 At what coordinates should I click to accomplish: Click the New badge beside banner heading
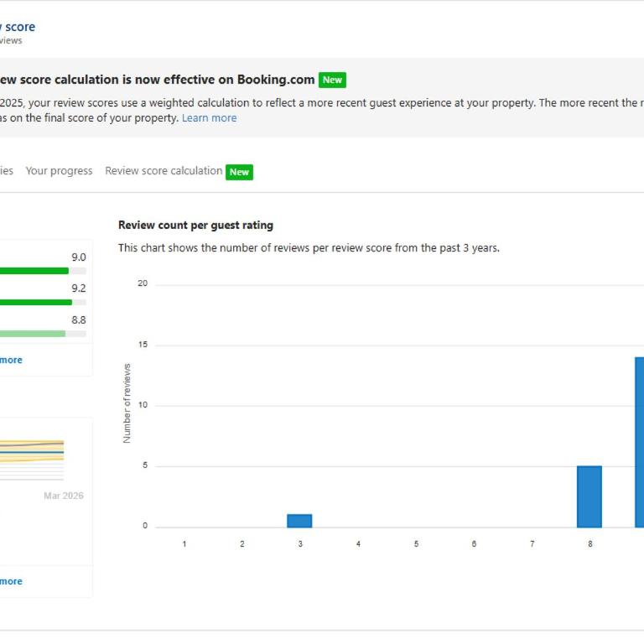332,80
